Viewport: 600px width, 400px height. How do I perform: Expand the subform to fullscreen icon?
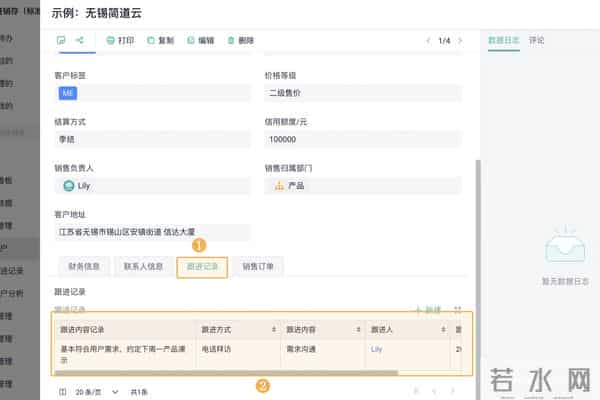pyautogui.click(x=457, y=309)
